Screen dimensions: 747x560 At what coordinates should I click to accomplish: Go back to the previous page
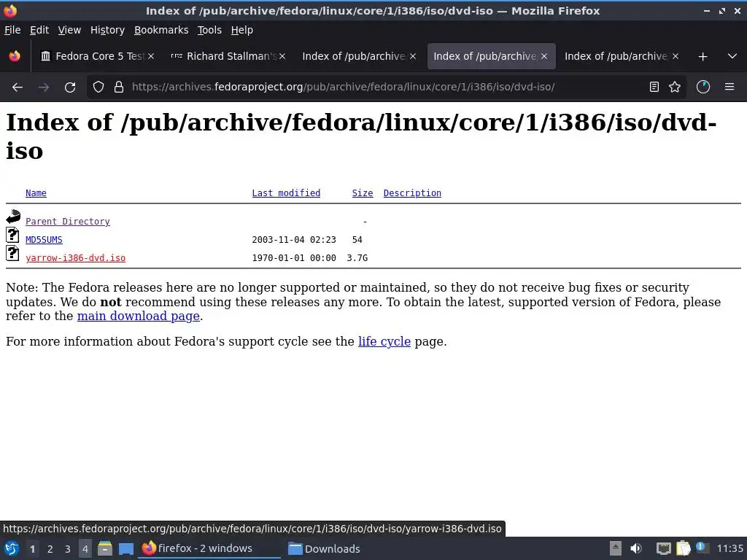18,87
